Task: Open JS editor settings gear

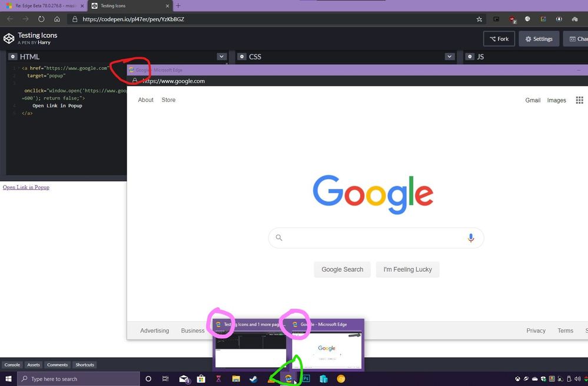Action: [x=470, y=57]
